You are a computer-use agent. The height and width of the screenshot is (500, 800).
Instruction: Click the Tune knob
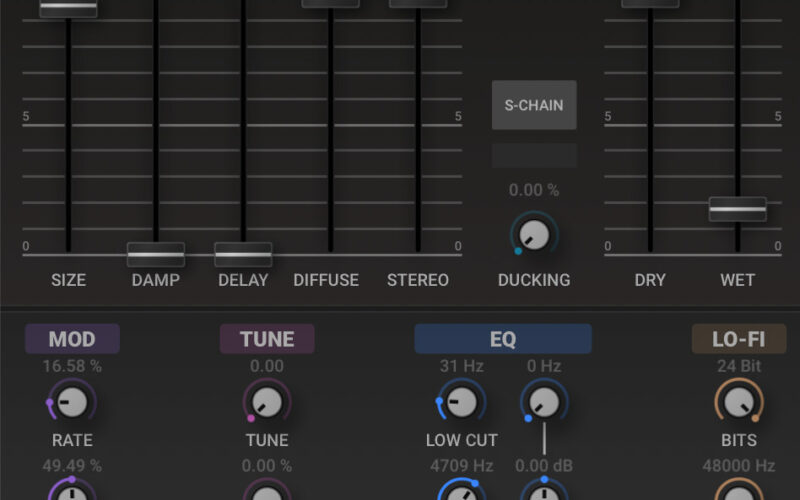coord(267,403)
